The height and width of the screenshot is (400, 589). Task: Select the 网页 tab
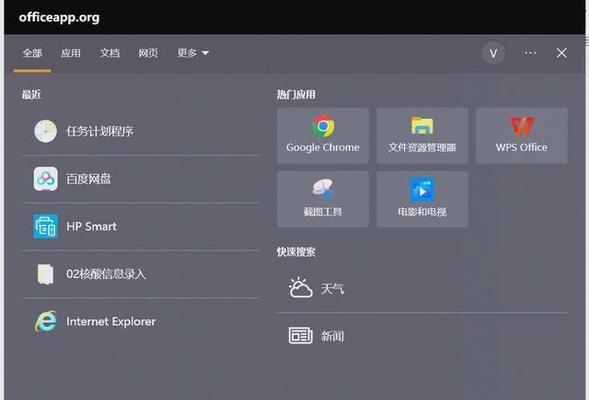(148, 53)
